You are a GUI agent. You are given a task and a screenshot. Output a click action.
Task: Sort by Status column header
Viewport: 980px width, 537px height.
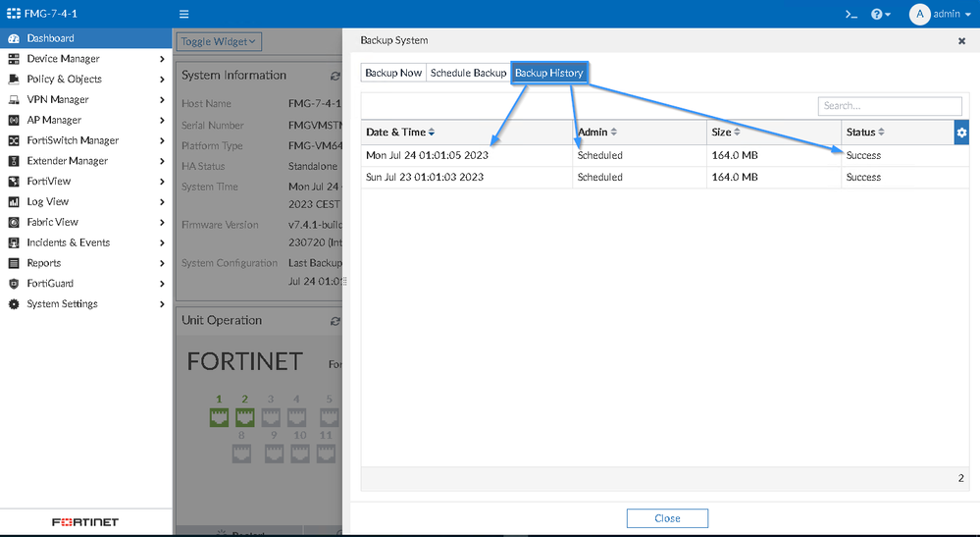[x=865, y=132]
